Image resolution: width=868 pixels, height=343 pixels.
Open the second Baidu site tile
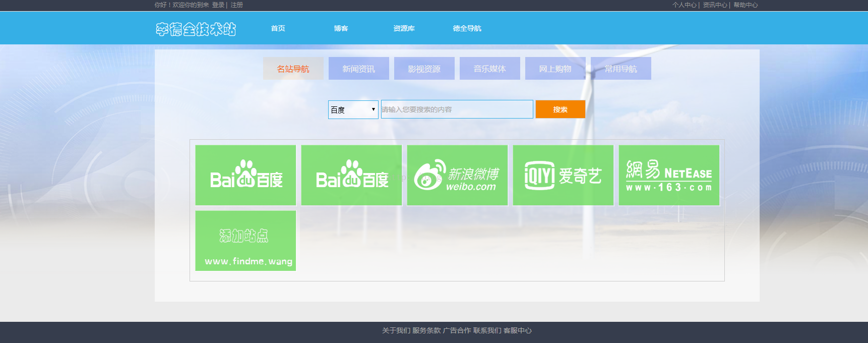pyautogui.click(x=351, y=175)
